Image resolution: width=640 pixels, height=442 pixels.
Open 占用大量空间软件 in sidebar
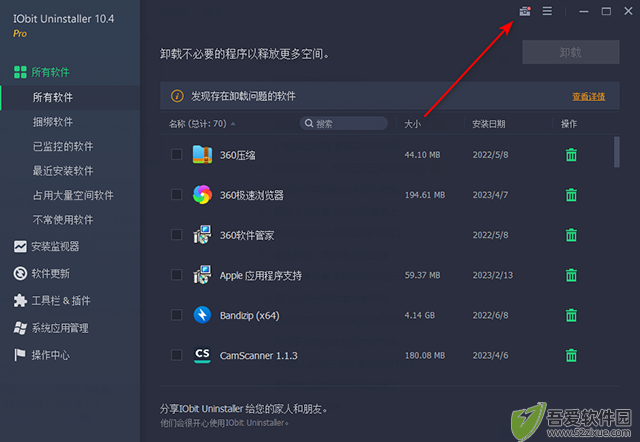pyautogui.click(x=73, y=195)
